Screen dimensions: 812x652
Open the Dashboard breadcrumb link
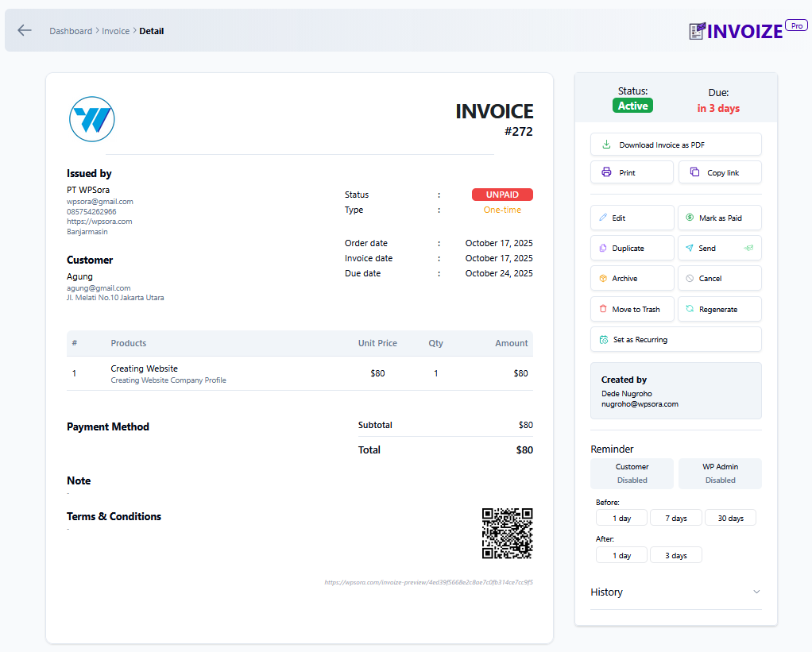pyautogui.click(x=71, y=30)
